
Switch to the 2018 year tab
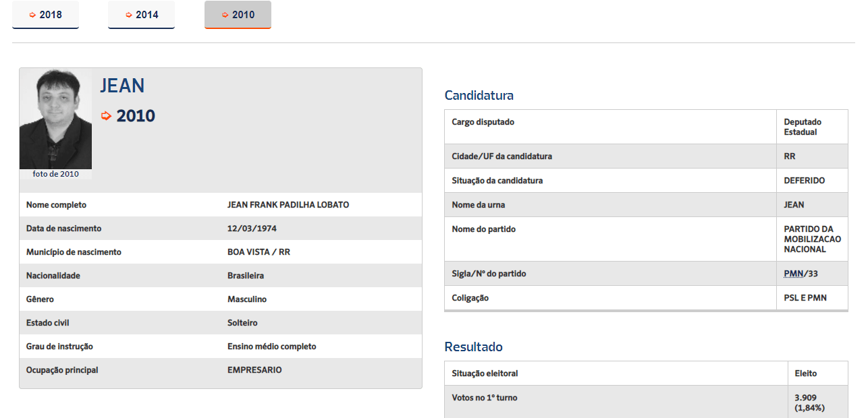[45, 15]
